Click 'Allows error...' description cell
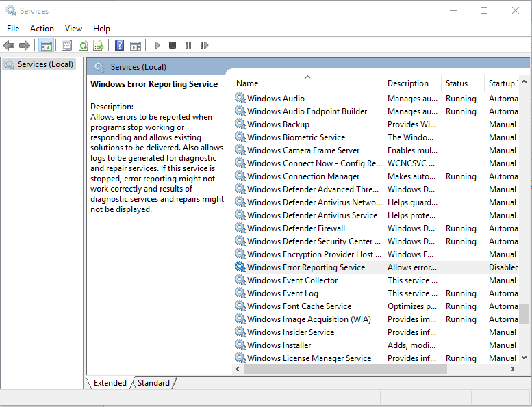The width and height of the screenshot is (532, 407). click(x=412, y=267)
